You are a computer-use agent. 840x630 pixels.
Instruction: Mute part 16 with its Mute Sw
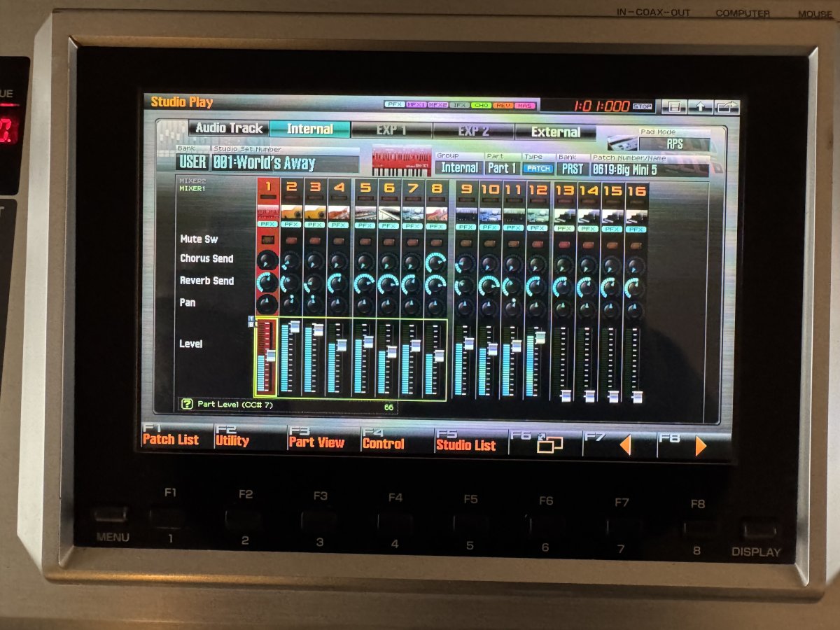click(x=636, y=246)
